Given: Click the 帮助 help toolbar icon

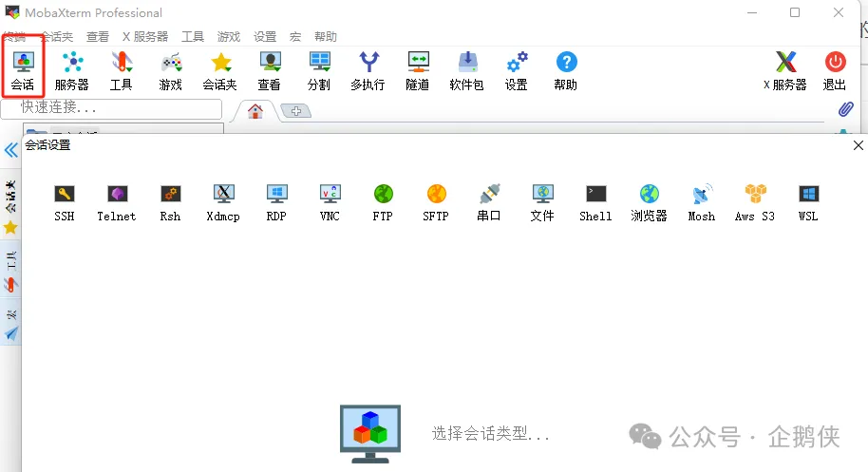Looking at the screenshot, I should [x=566, y=70].
